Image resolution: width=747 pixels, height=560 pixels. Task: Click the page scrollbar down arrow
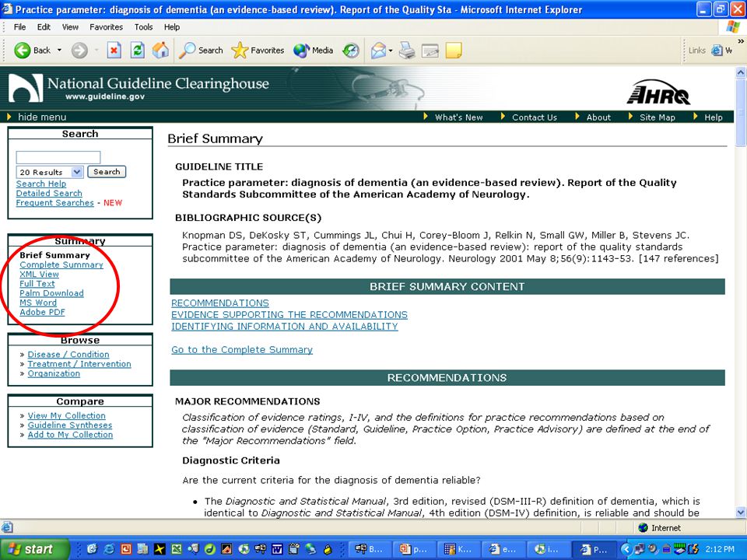pos(741,513)
